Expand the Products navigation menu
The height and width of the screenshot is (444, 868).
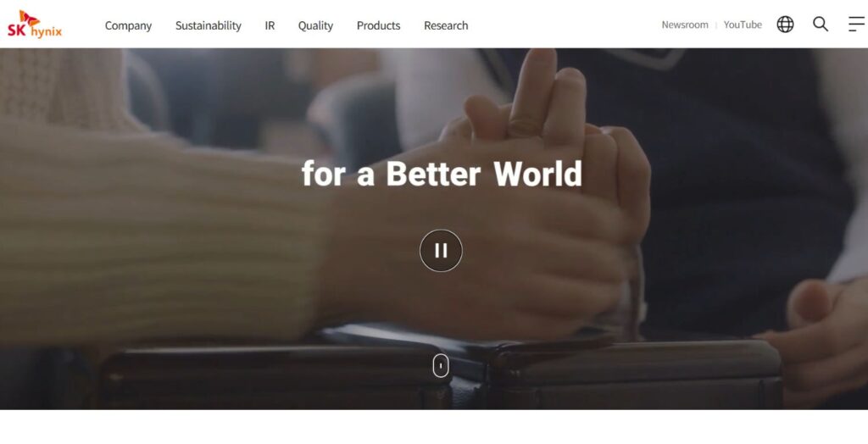point(378,25)
